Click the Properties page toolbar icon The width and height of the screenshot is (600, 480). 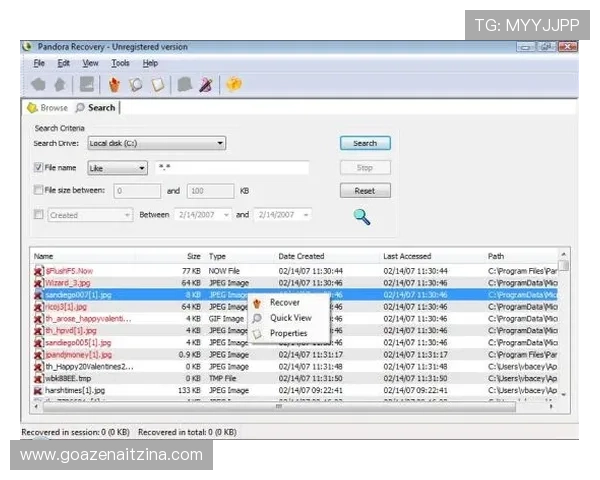157,85
